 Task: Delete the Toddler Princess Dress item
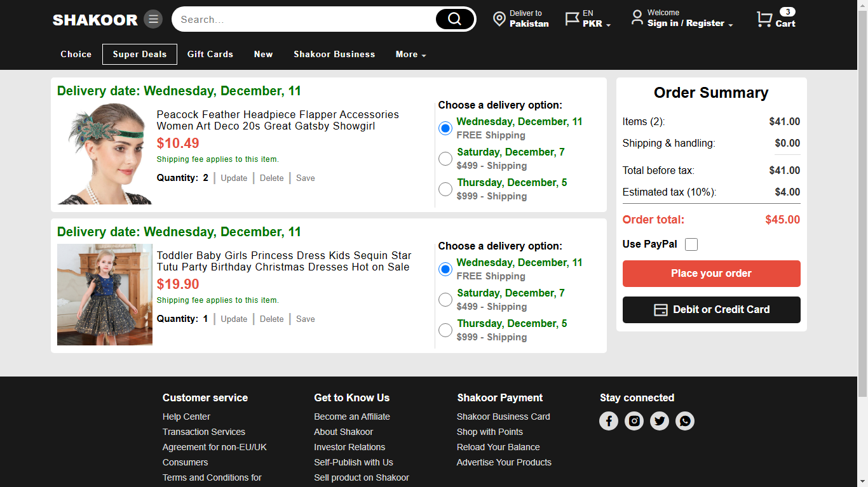[x=272, y=319]
